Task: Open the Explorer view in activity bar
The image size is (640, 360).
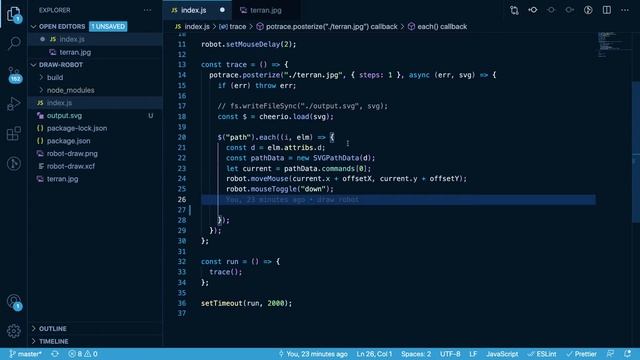Action: (14, 14)
